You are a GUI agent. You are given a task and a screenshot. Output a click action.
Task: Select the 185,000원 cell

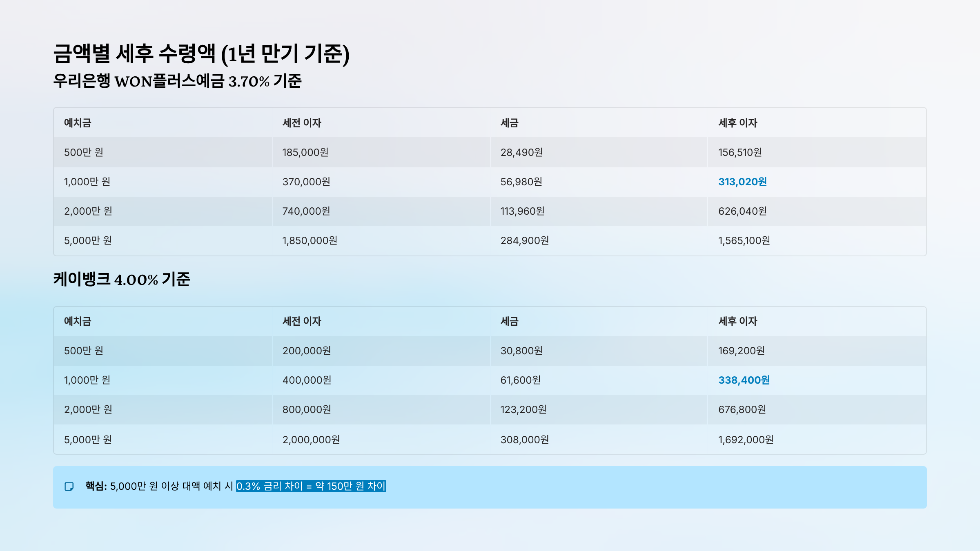[305, 152]
